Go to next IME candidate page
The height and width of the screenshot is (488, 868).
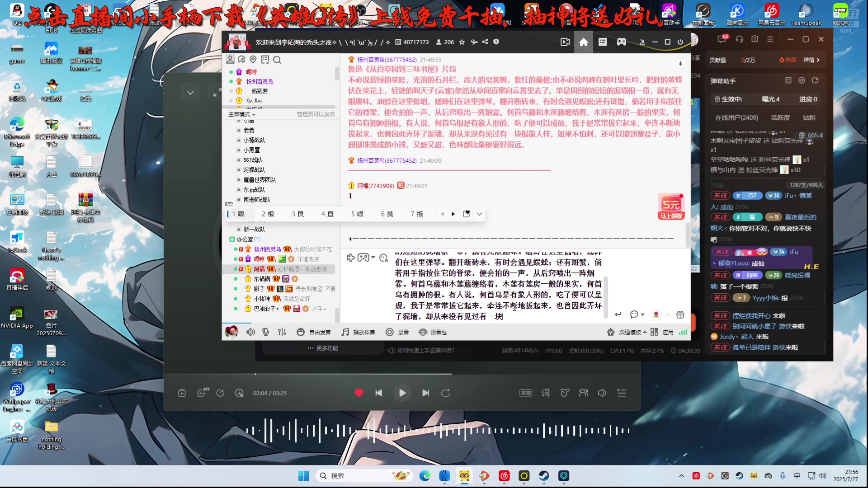[x=453, y=214]
